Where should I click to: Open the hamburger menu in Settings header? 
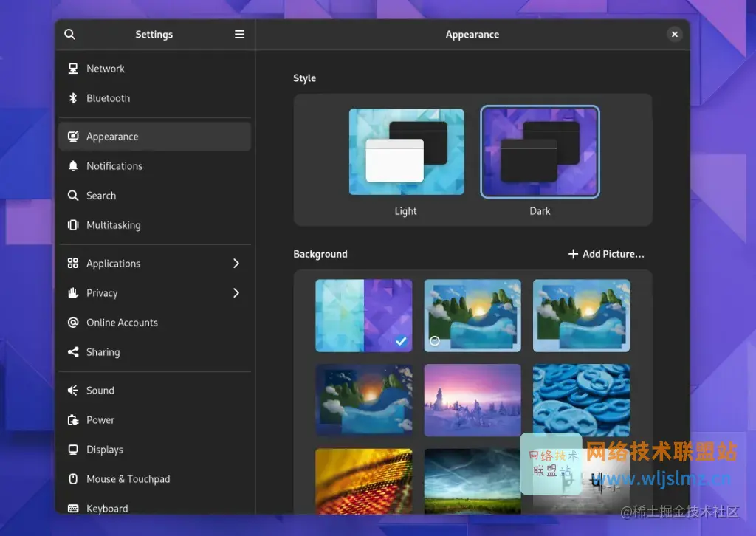tap(240, 34)
